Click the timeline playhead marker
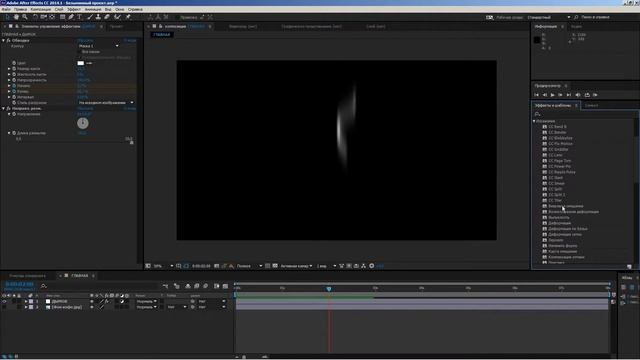Image resolution: width=640 pixels, height=360 pixels. (x=329, y=289)
